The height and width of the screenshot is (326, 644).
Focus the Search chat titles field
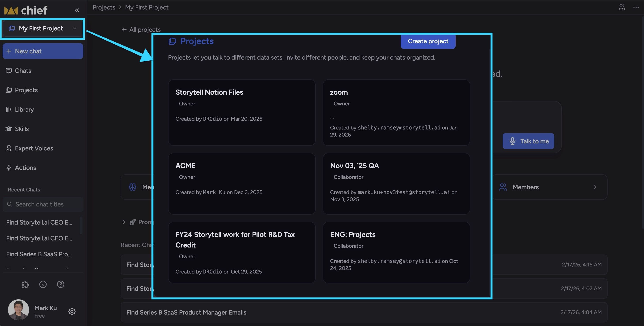tap(43, 204)
